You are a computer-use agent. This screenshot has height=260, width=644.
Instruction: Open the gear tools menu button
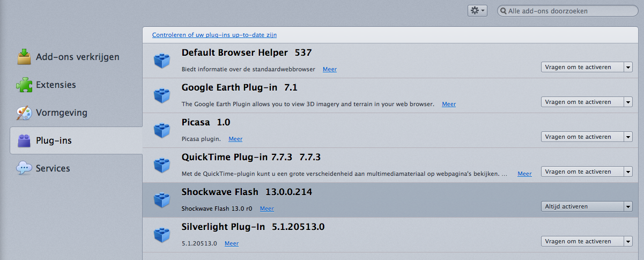tap(477, 11)
